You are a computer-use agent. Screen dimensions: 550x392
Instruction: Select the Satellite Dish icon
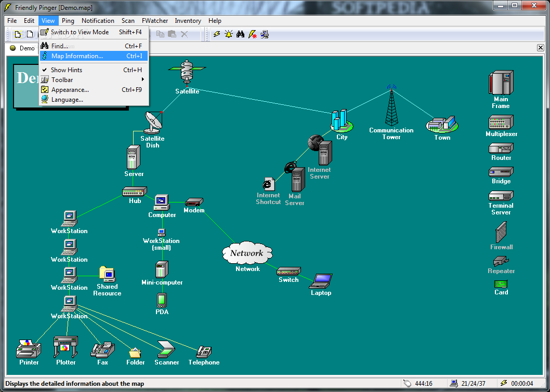153,122
